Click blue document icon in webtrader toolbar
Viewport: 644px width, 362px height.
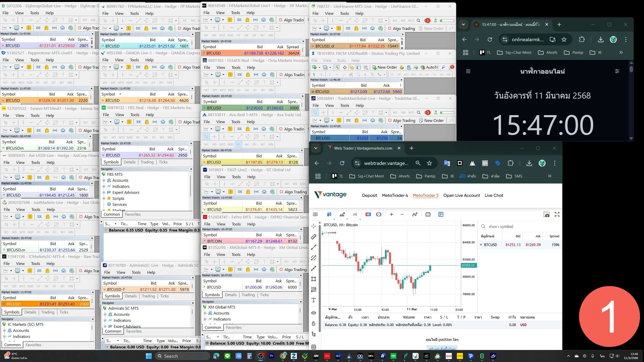[x=441, y=214]
